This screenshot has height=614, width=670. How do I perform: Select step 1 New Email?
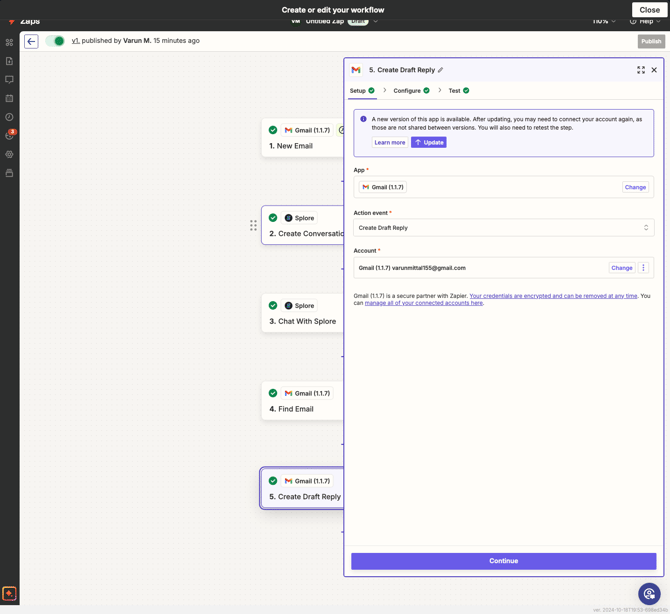303,138
